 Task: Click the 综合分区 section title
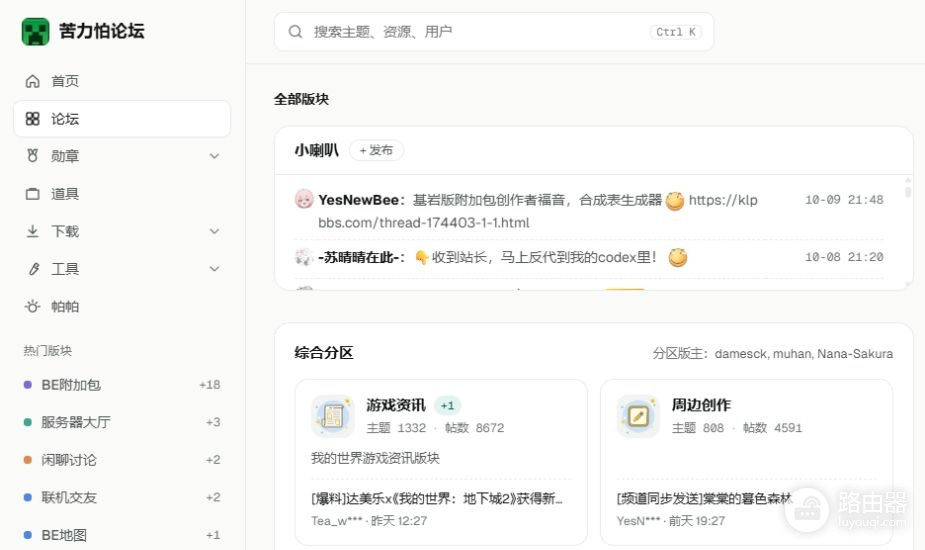pos(324,353)
